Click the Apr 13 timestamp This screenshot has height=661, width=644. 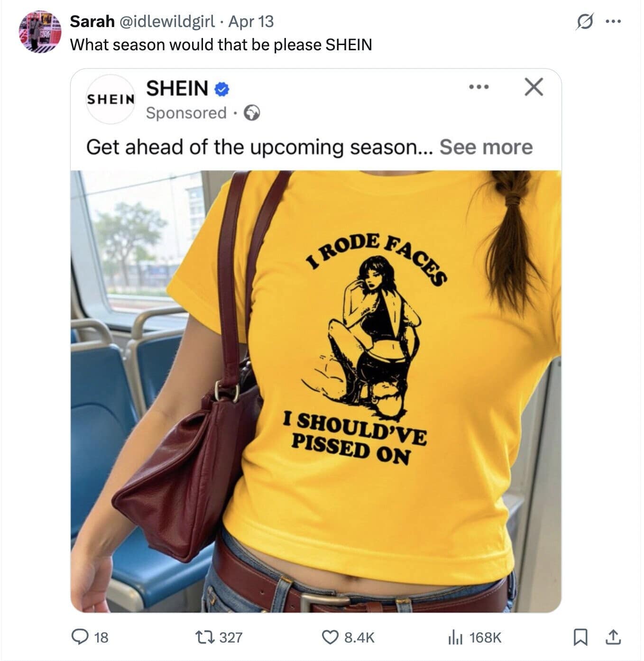click(251, 21)
